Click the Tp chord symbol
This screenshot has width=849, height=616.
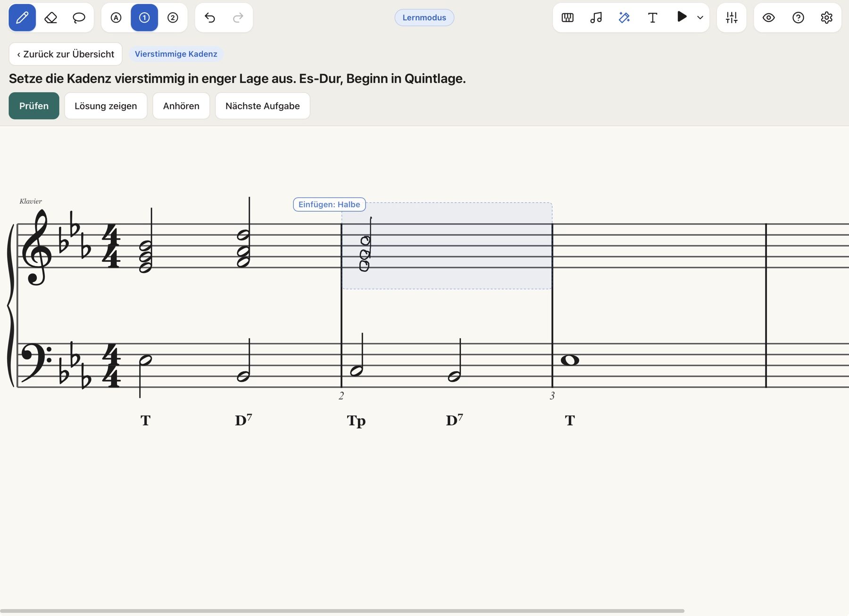(x=356, y=421)
